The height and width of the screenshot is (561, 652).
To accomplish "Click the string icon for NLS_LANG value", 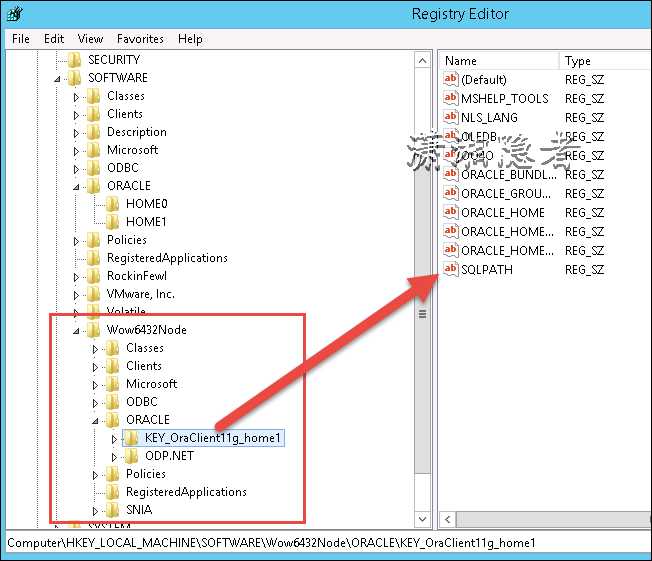I will (x=451, y=117).
